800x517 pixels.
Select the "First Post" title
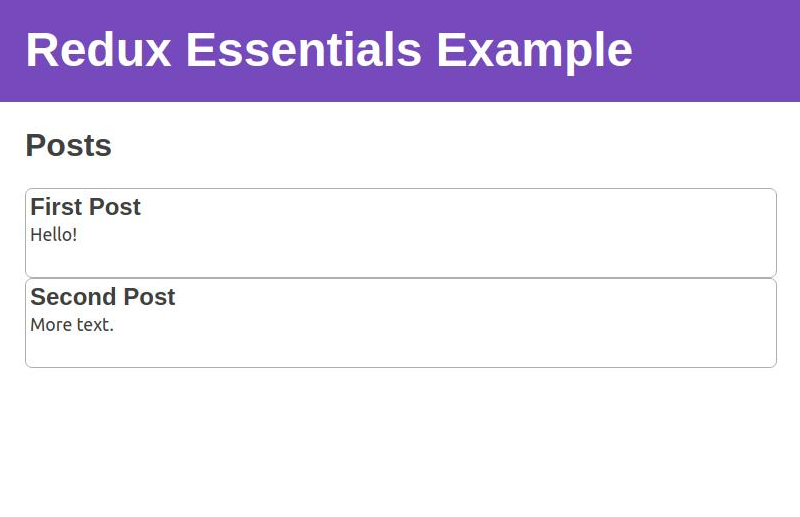coord(85,207)
